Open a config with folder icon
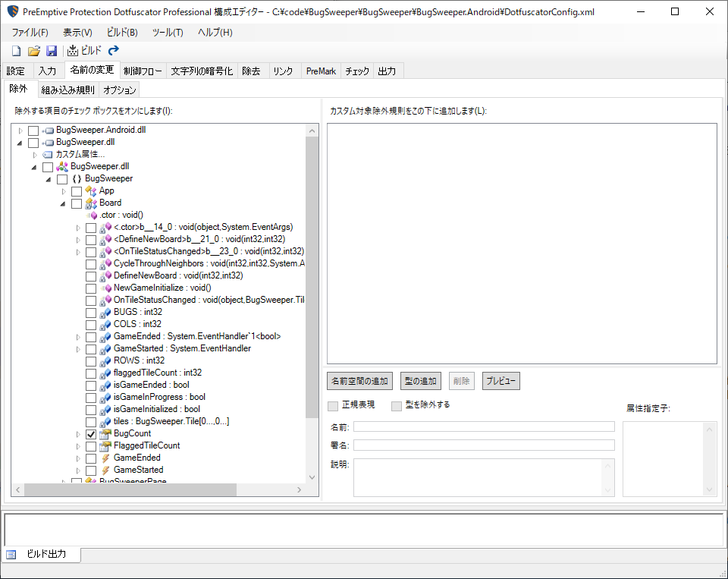Image resolution: width=728 pixels, height=579 pixels. coord(34,51)
